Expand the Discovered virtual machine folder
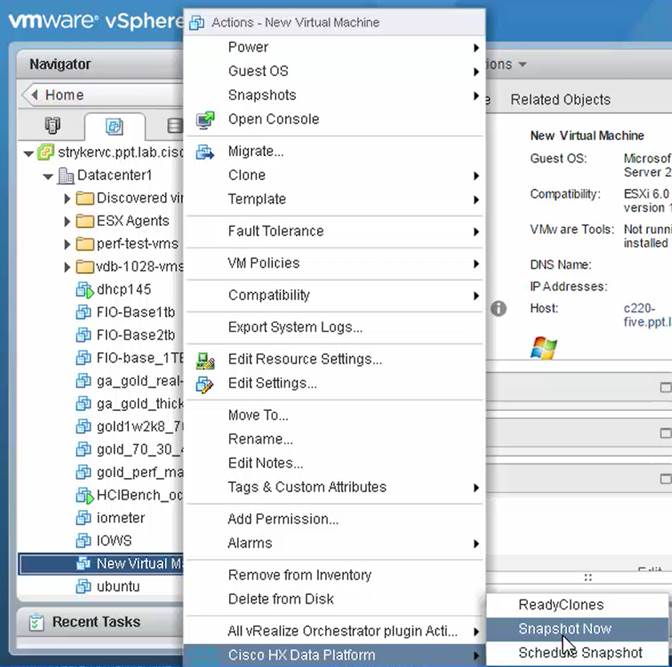The image size is (672, 667). (x=67, y=198)
